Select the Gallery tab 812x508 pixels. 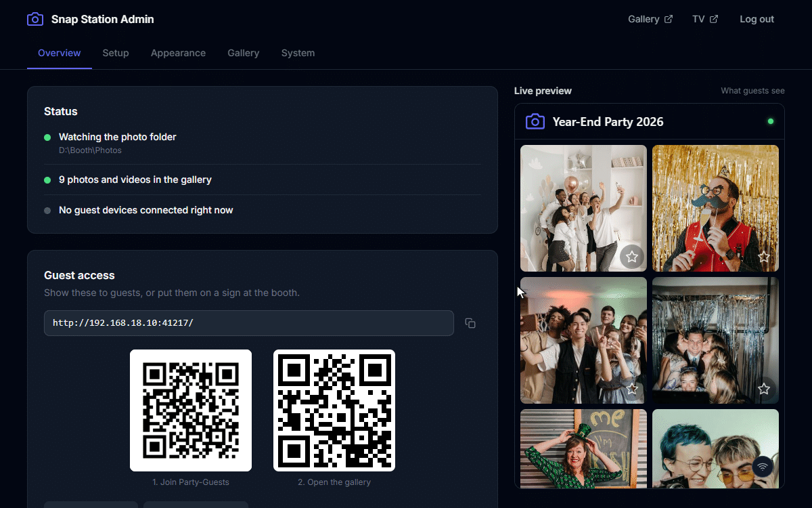[x=244, y=53]
